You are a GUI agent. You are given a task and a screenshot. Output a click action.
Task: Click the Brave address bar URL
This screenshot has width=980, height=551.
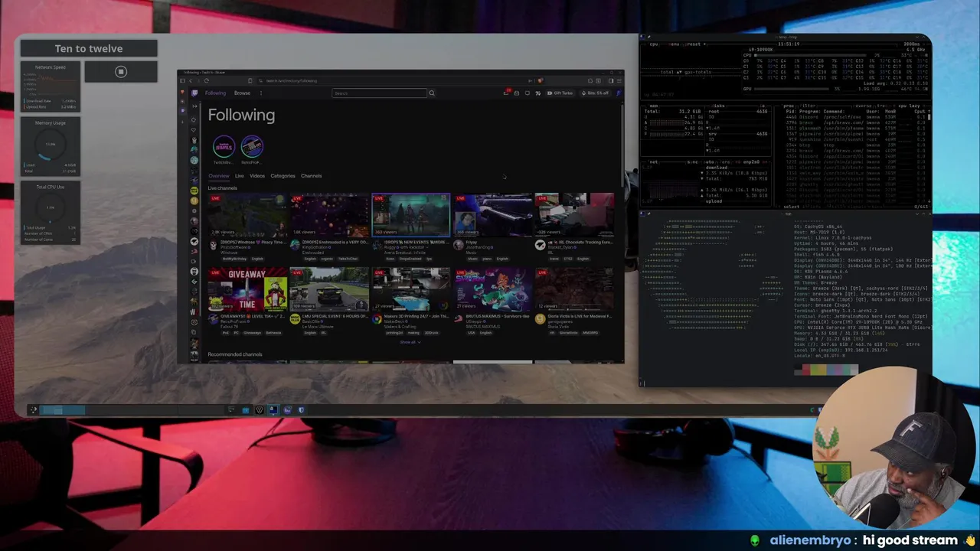click(291, 80)
